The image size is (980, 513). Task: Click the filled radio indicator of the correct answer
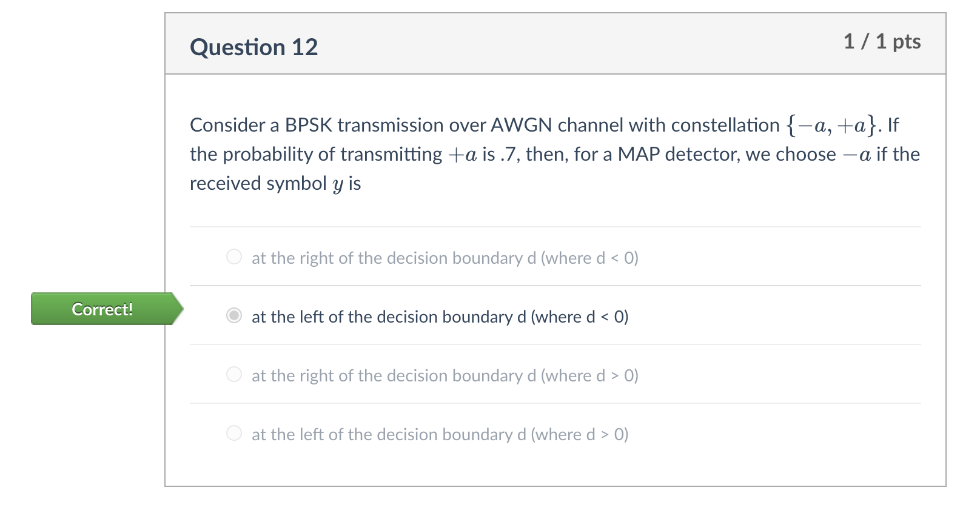click(234, 315)
